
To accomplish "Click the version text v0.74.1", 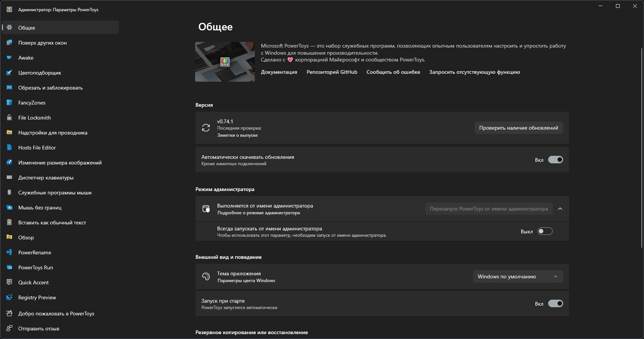I will pyautogui.click(x=225, y=121).
